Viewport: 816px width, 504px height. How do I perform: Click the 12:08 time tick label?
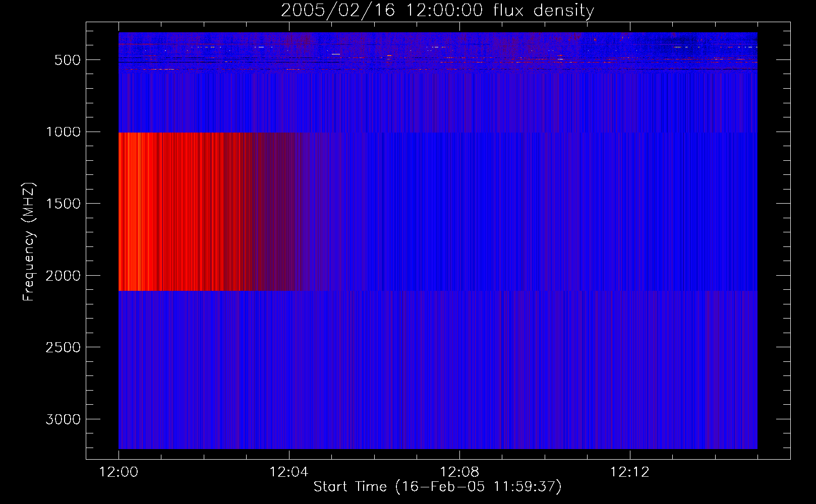click(x=459, y=472)
